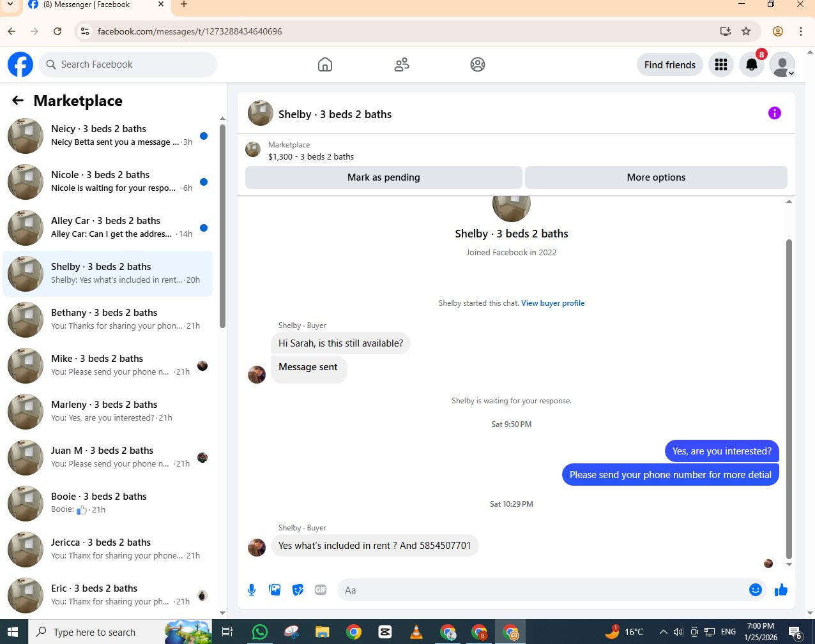815x644 pixels.
Task: Click the address bar URL facebook.com/messages
Action: tap(190, 31)
